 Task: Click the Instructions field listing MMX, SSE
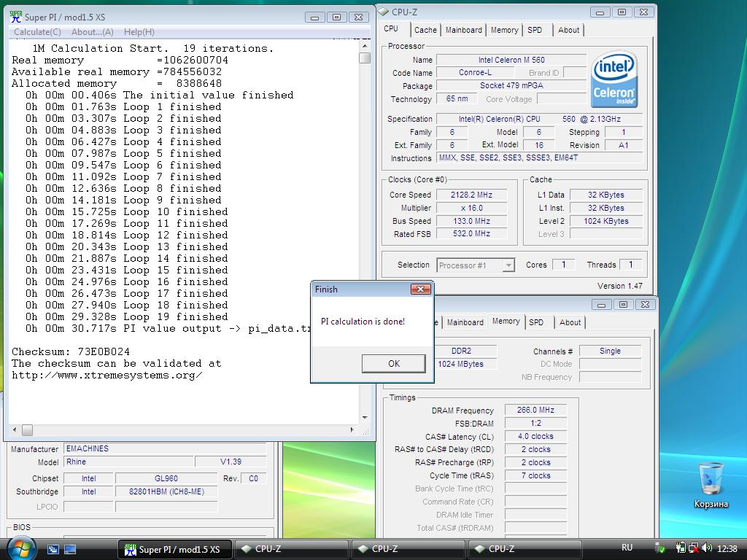point(539,157)
